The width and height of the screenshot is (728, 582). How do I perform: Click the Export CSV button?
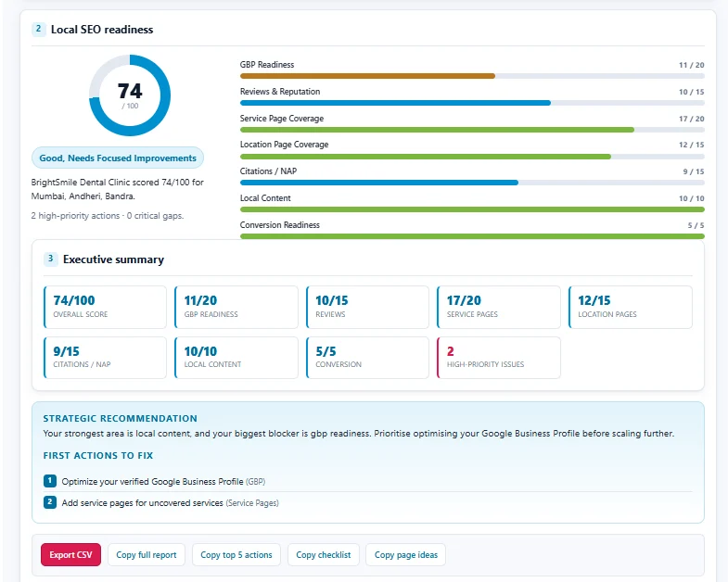tap(70, 554)
